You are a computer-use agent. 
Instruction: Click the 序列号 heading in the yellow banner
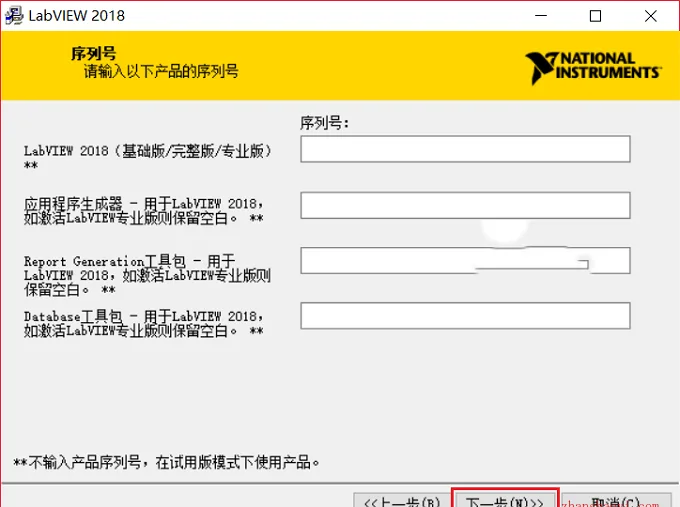point(94,54)
